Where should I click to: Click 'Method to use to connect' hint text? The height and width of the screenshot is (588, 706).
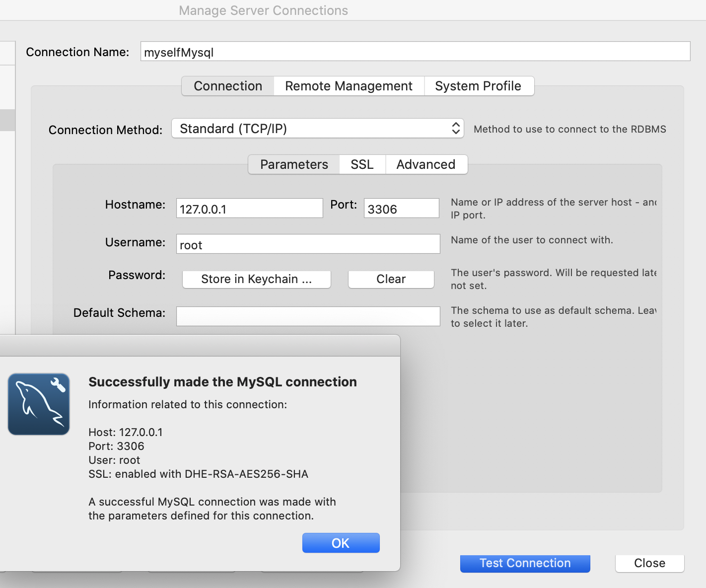tap(569, 129)
